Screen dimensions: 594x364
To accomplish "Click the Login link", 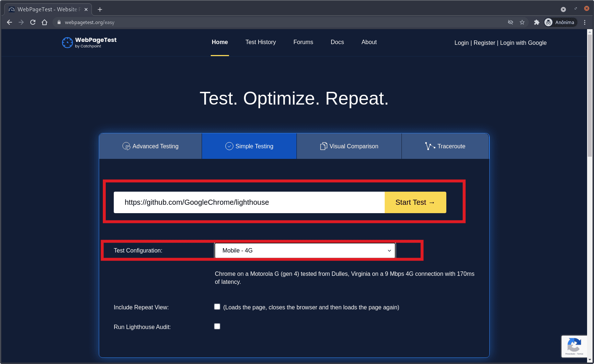I will tap(462, 43).
